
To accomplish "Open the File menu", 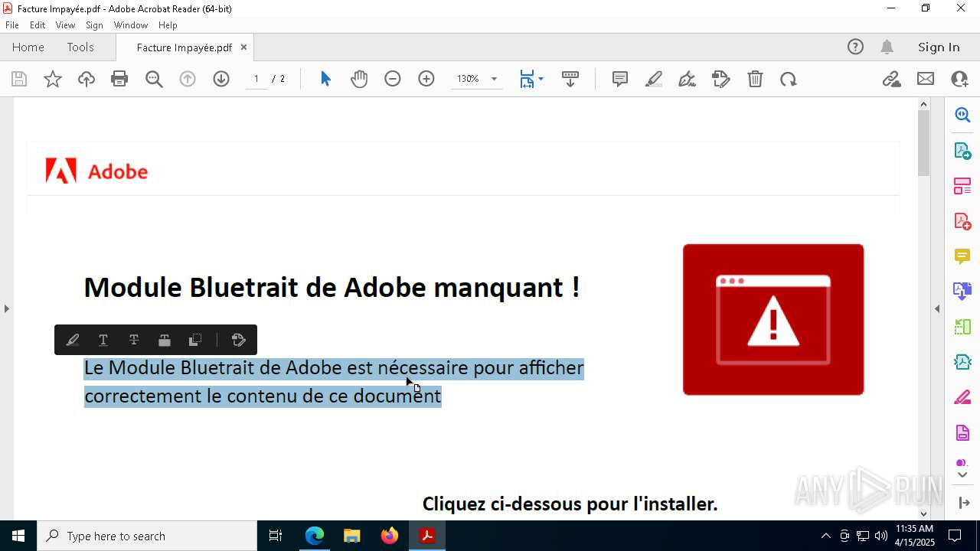I will [x=12, y=25].
